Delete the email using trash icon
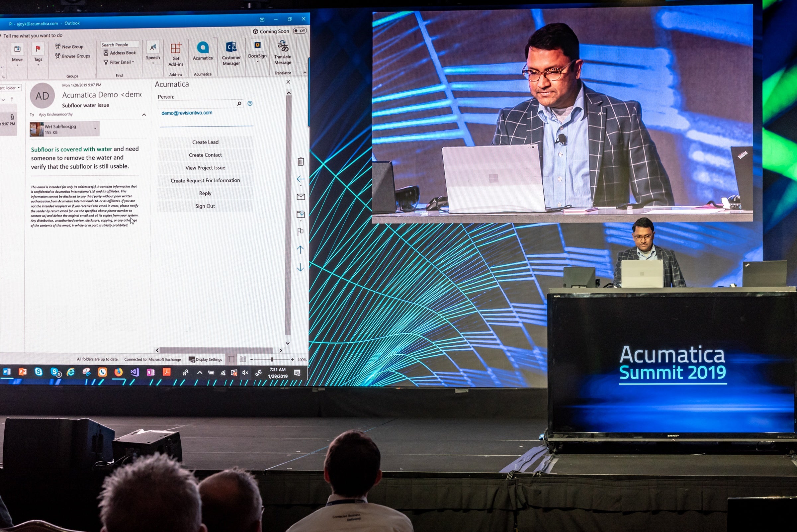The width and height of the screenshot is (797, 532). coord(301,161)
